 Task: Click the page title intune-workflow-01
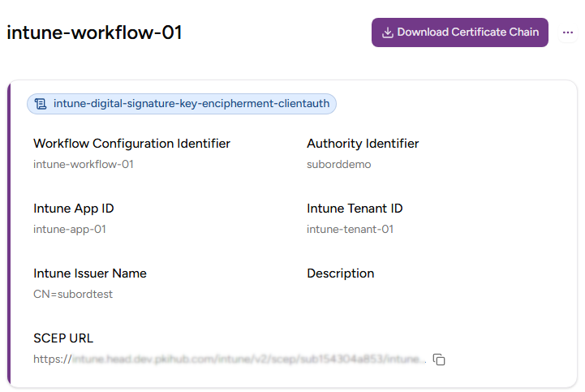pos(94,32)
